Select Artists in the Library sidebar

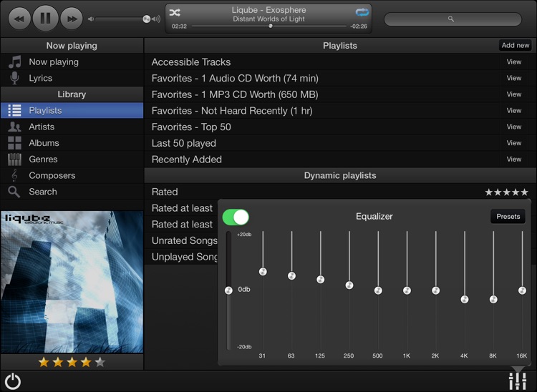point(72,127)
